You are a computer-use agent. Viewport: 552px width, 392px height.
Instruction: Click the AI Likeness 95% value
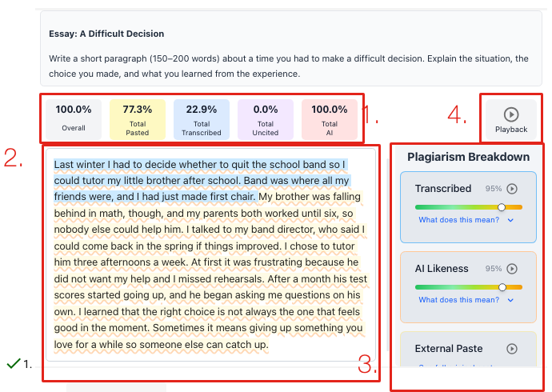[494, 269]
